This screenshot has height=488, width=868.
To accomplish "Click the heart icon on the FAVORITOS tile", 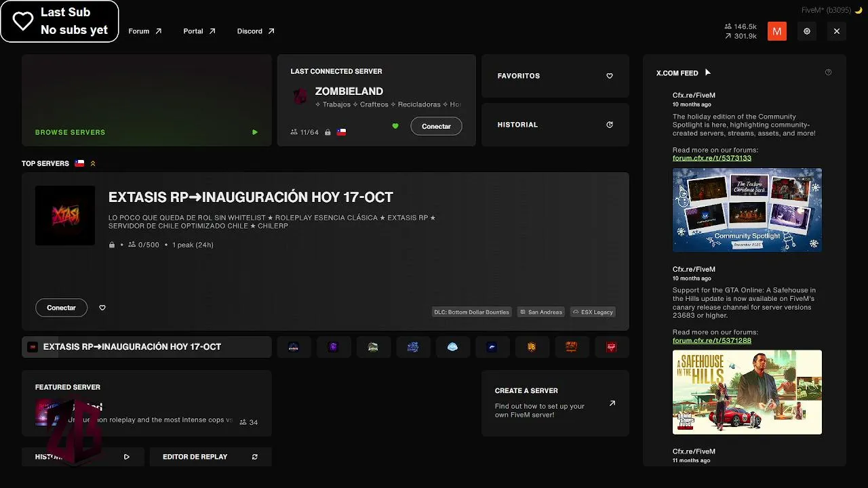I will point(610,76).
